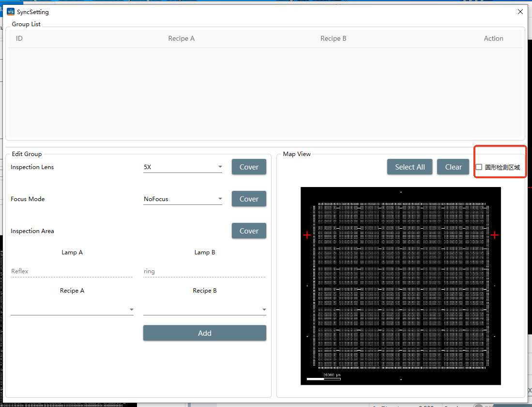
Task: Click the Recipe B column header
Action: tap(334, 38)
